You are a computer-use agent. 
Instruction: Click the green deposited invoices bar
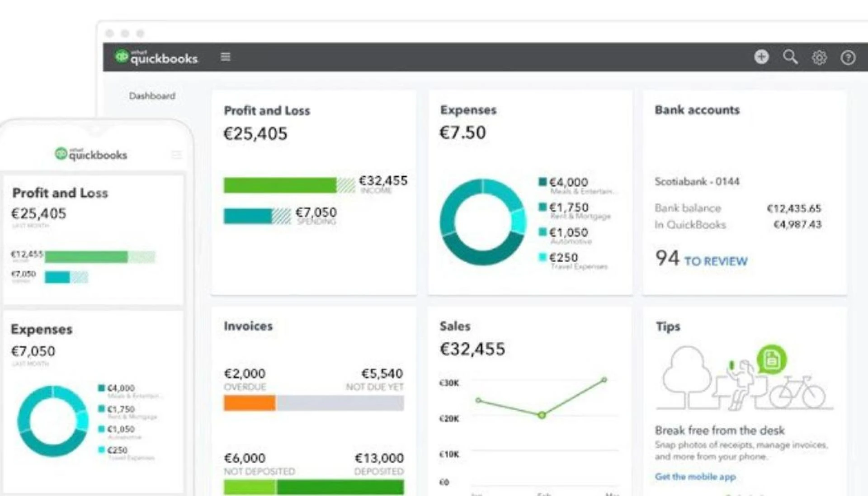tap(340, 487)
